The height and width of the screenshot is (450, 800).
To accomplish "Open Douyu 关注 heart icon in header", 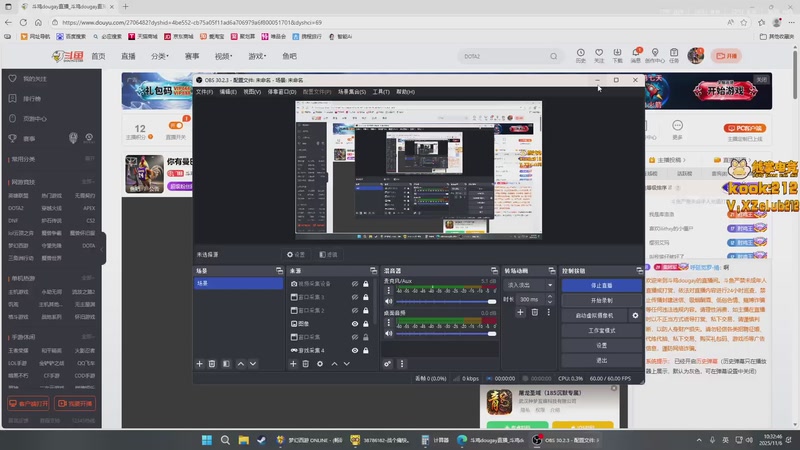I will click(599, 55).
